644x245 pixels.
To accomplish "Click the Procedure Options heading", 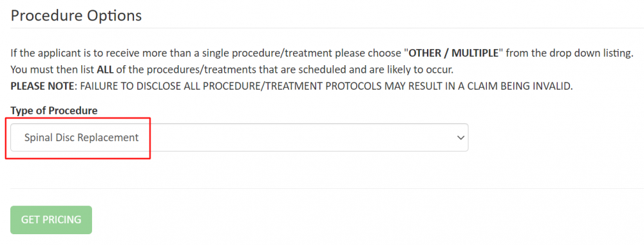I will point(76,15).
